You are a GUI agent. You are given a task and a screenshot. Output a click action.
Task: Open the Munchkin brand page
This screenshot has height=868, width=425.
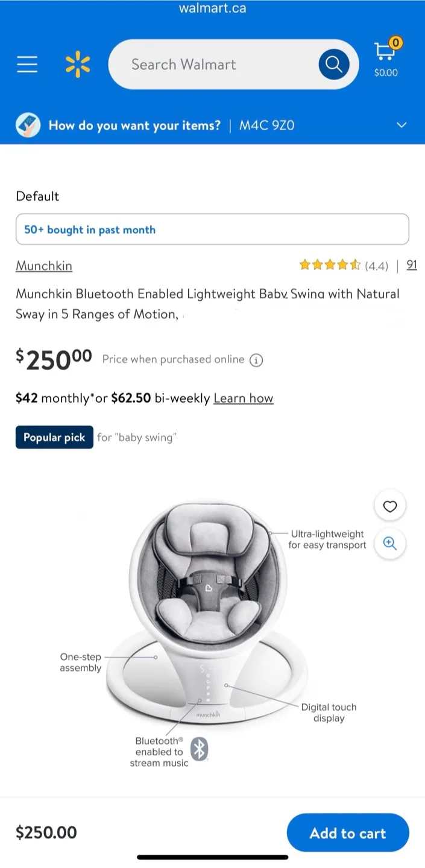tap(43, 266)
